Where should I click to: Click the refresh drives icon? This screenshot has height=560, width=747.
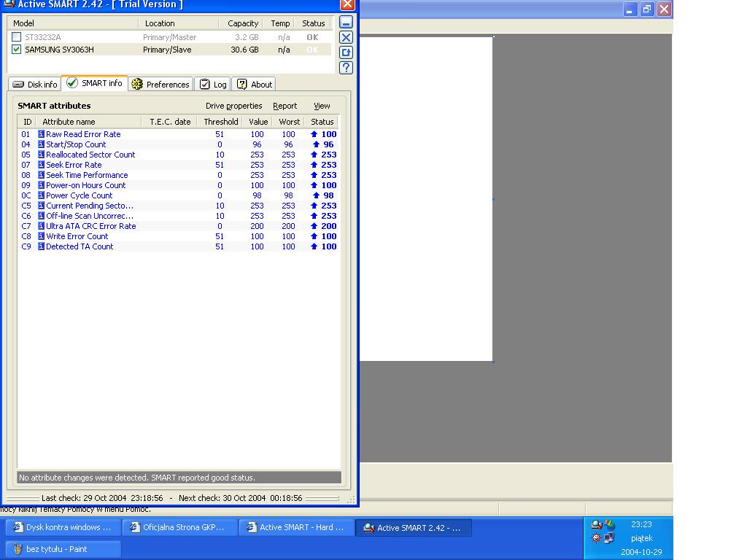tap(346, 52)
